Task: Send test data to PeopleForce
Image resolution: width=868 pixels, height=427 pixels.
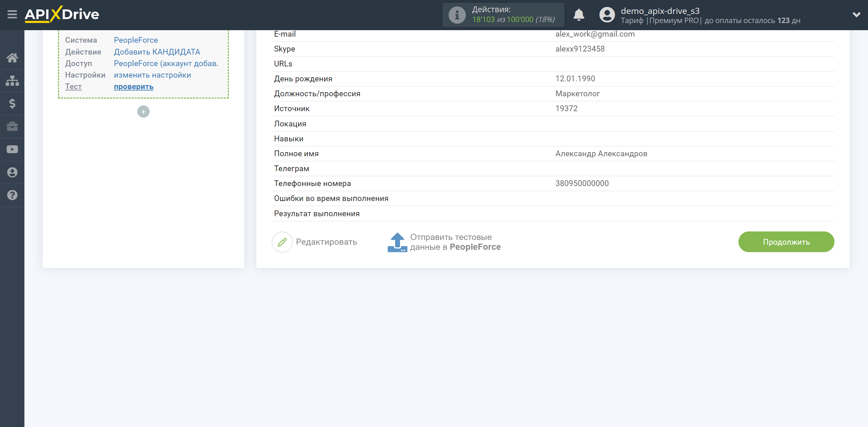Action: [455, 242]
